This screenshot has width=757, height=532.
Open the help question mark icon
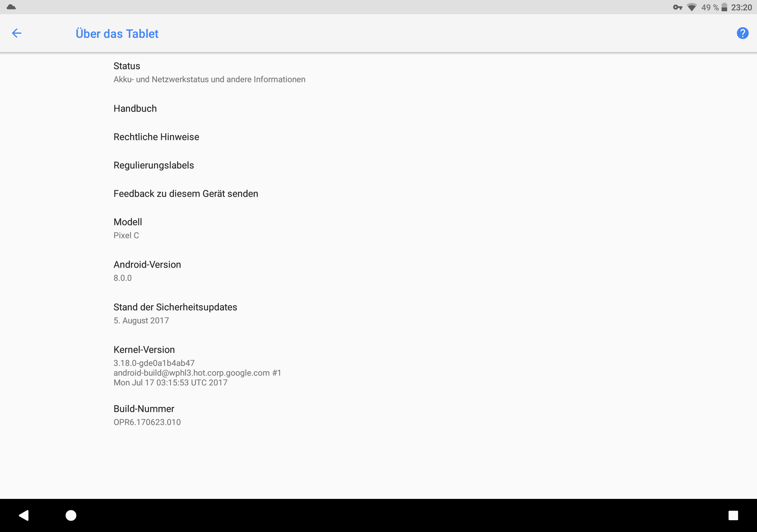[742, 33]
